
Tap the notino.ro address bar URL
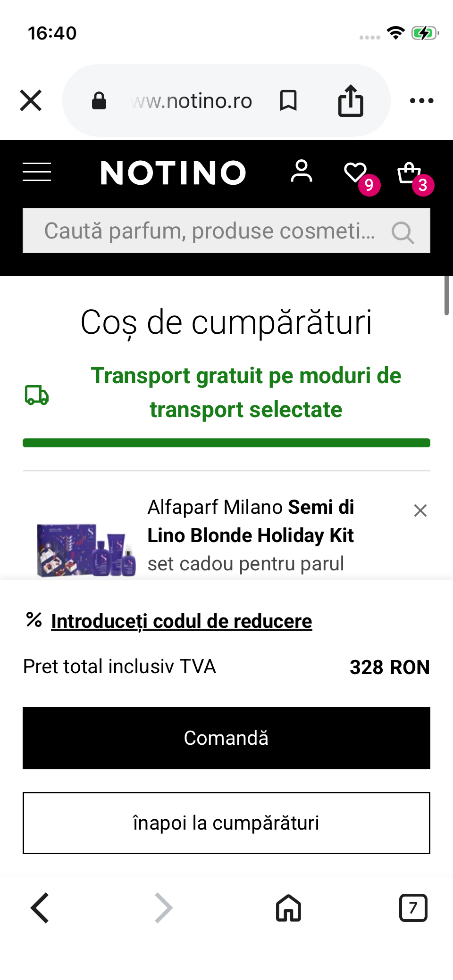(x=192, y=101)
